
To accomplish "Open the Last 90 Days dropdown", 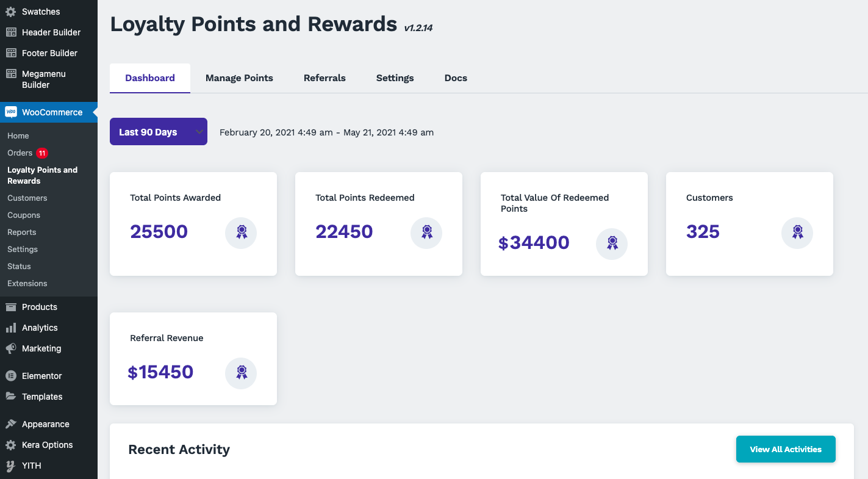I will tap(159, 132).
